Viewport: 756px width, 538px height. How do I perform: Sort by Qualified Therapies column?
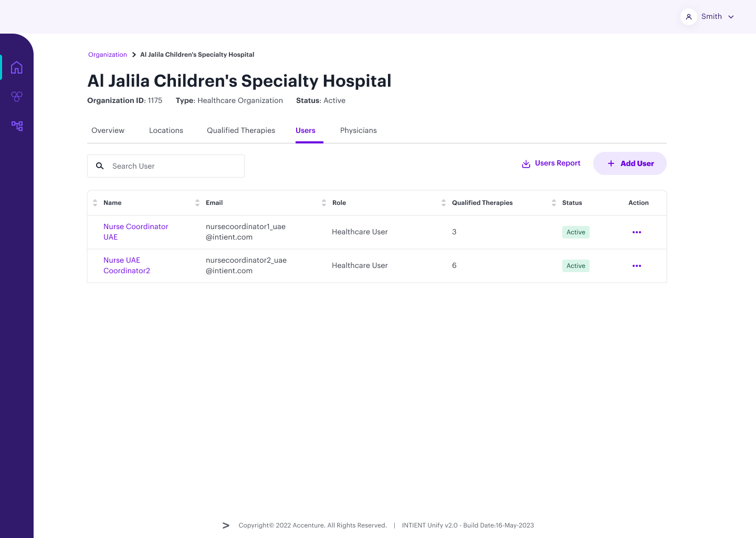click(444, 203)
